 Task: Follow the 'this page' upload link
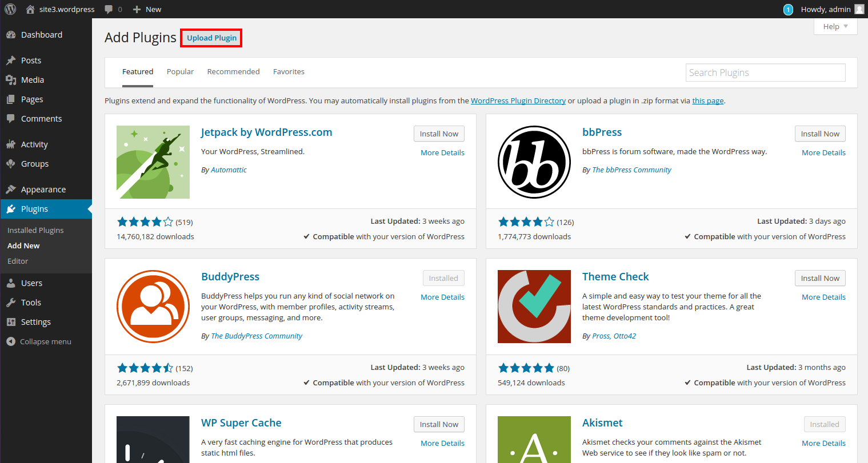pyautogui.click(x=708, y=100)
